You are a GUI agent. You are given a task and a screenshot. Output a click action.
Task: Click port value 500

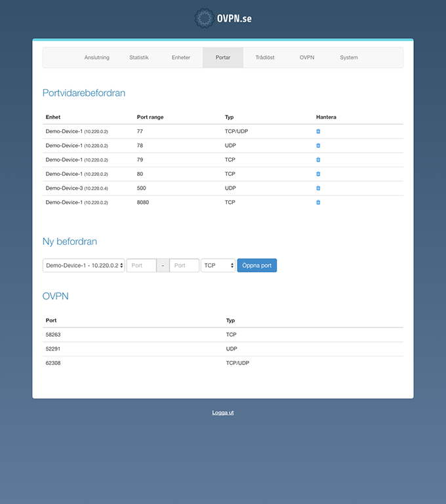[x=142, y=188]
